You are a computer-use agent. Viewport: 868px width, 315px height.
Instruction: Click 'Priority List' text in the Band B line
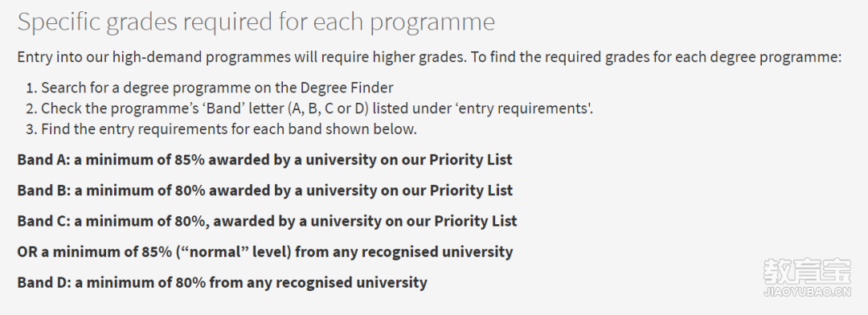[x=471, y=190]
